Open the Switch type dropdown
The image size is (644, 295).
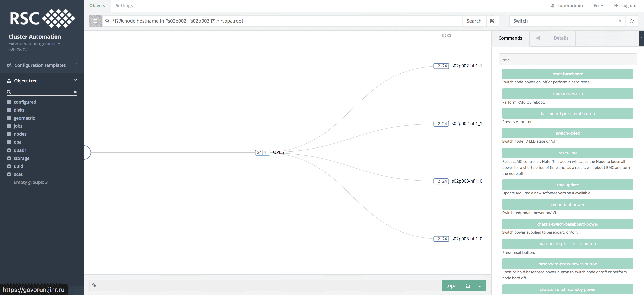click(x=567, y=21)
